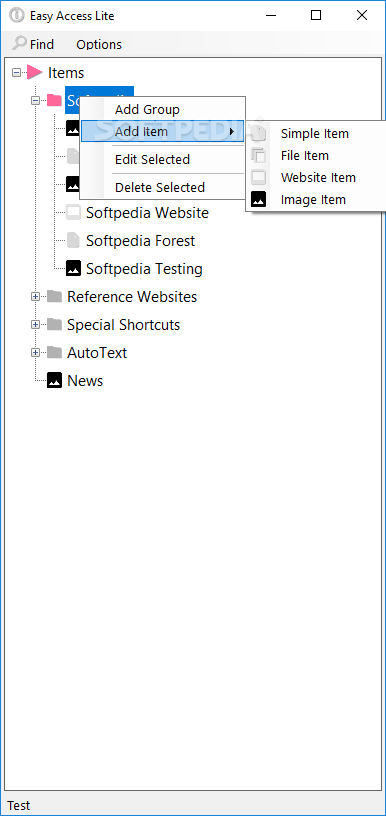Select the Reference Websites label
Screen dimensions: 386x816
132,297
